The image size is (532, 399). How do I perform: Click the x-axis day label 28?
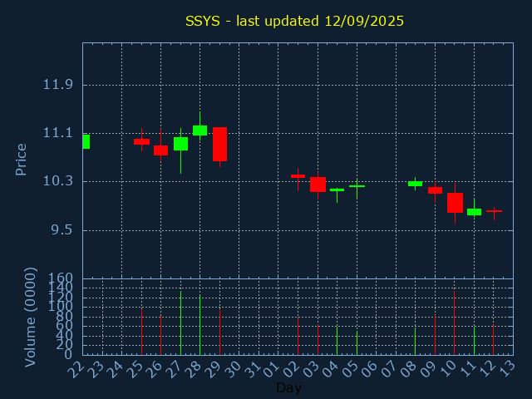coord(194,370)
